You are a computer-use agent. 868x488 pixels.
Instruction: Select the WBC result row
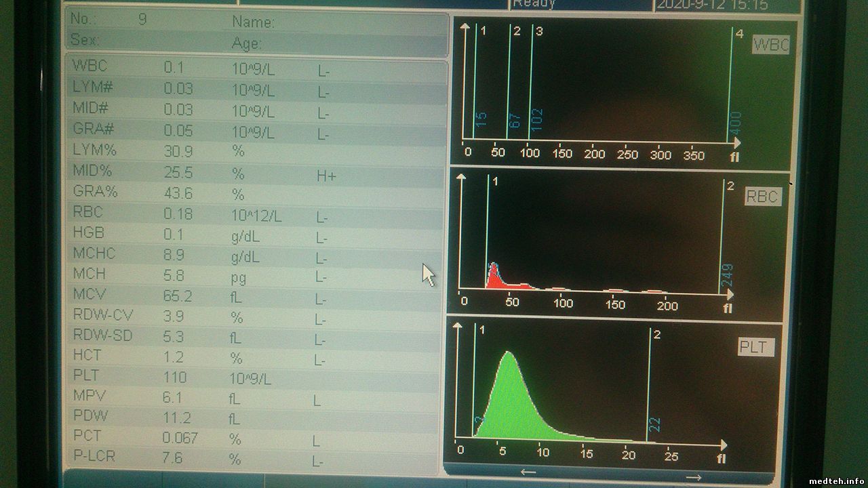[258, 68]
